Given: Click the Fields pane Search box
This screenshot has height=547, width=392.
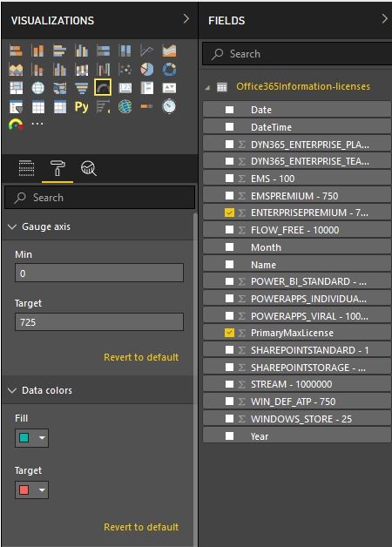Looking at the screenshot, I should tap(299, 54).
